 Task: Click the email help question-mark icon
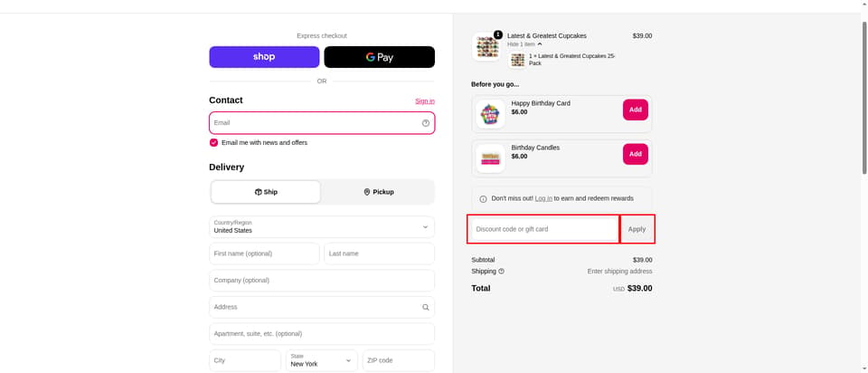click(425, 123)
